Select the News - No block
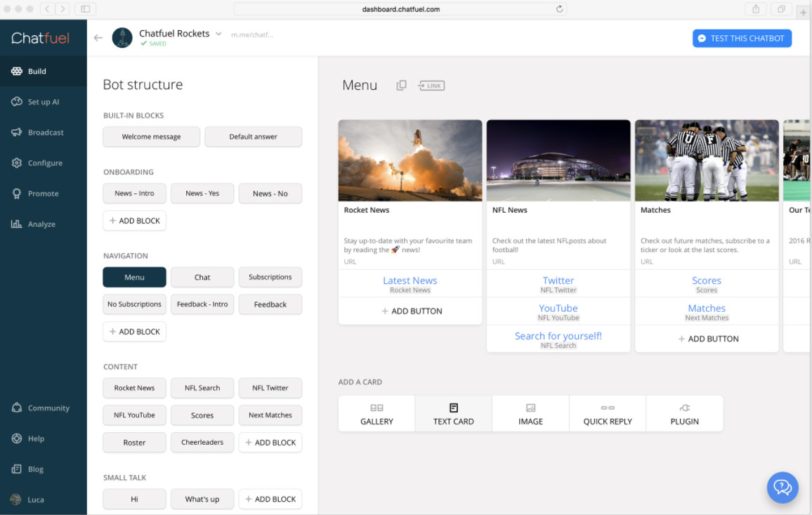The image size is (812, 515). [270, 193]
